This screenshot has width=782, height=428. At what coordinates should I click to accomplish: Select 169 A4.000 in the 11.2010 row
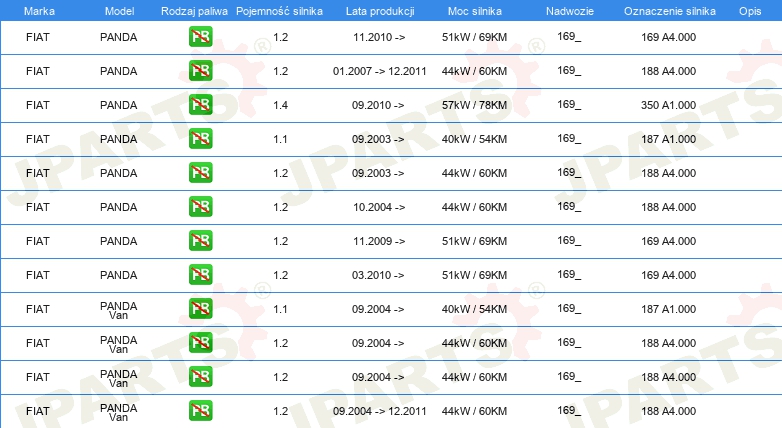point(668,37)
